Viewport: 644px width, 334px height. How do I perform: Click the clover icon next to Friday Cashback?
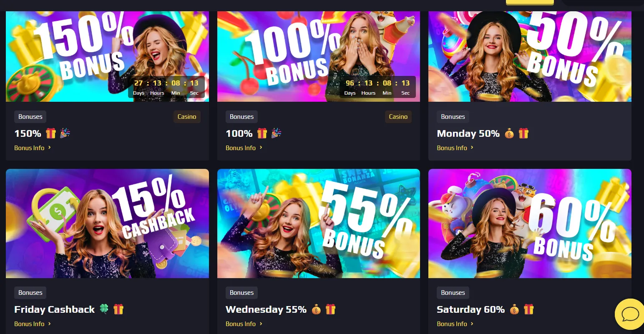(104, 309)
